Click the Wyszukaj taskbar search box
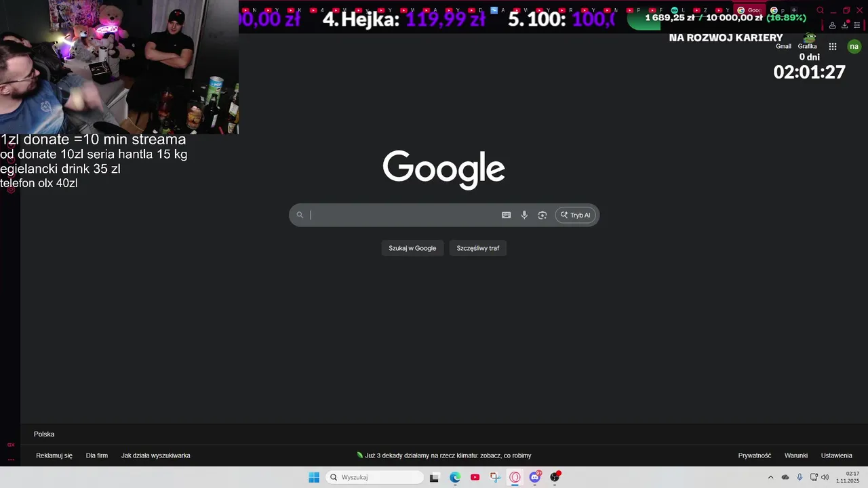 (x=375, y=477)
